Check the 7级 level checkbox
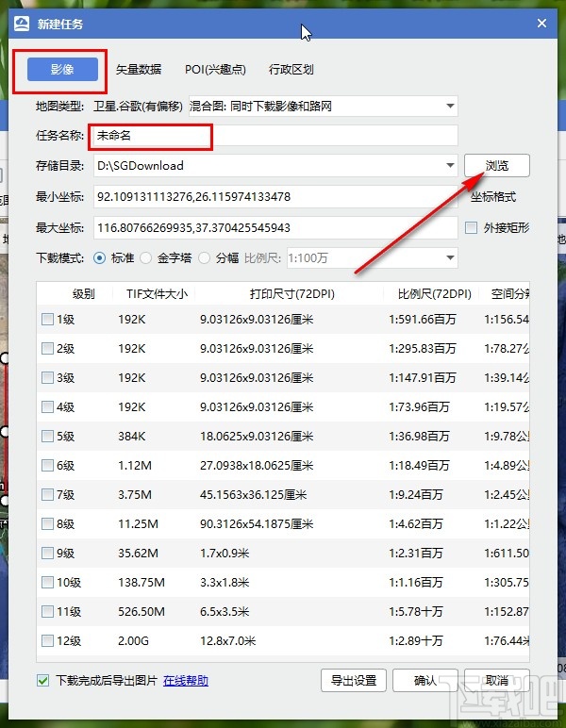This screenshot has height=728, width=566. [x=47, y=495]
